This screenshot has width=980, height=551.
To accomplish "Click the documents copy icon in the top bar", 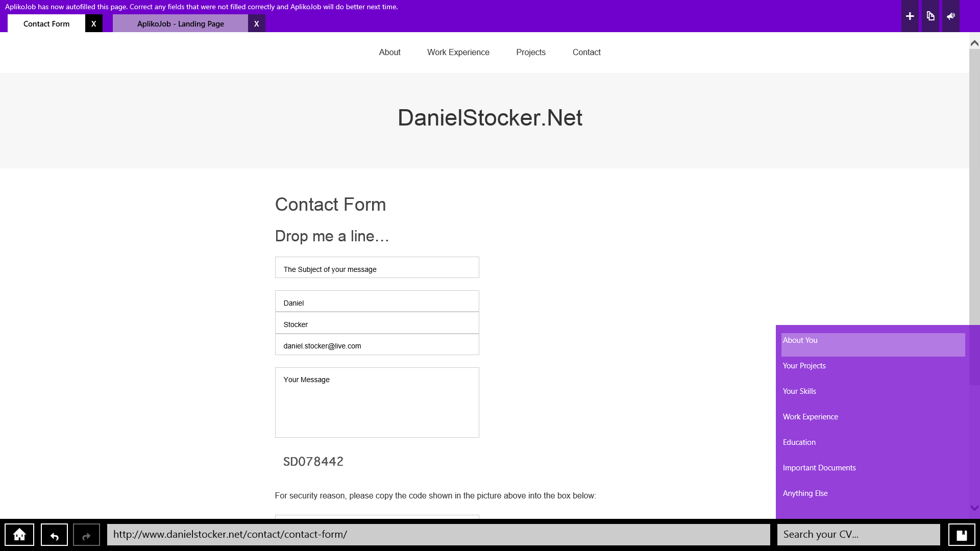I will [x=930, y=16].
